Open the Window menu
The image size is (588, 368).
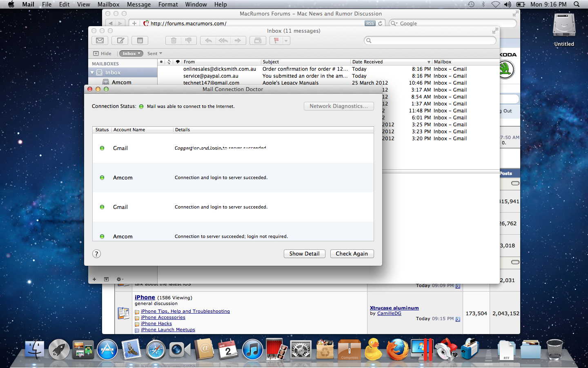click(196, 4)
